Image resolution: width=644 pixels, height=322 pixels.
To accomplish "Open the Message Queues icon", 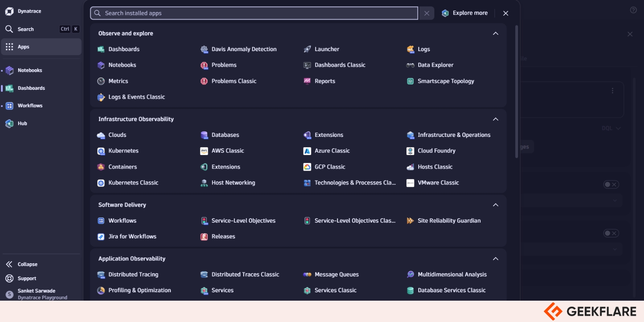I will click(x=307, y=275).
